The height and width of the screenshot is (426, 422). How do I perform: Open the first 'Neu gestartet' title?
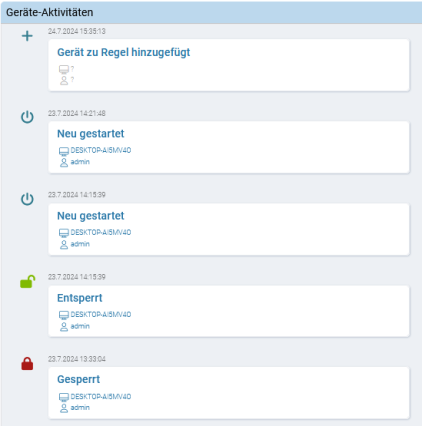[91, 134]
